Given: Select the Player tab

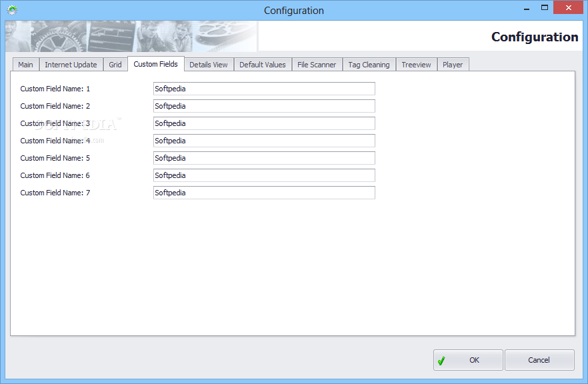Looking at the screenshot, I should [x=453, y=65].
